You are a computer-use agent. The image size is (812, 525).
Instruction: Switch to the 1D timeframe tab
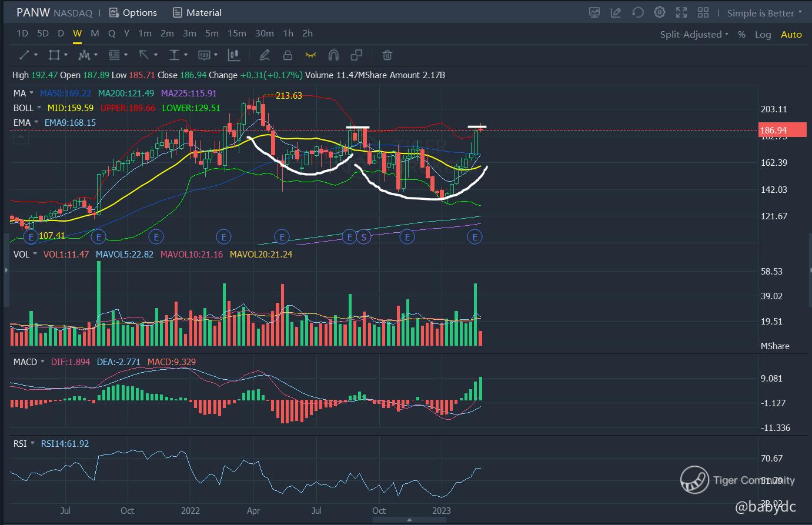(x=22, y=34)
